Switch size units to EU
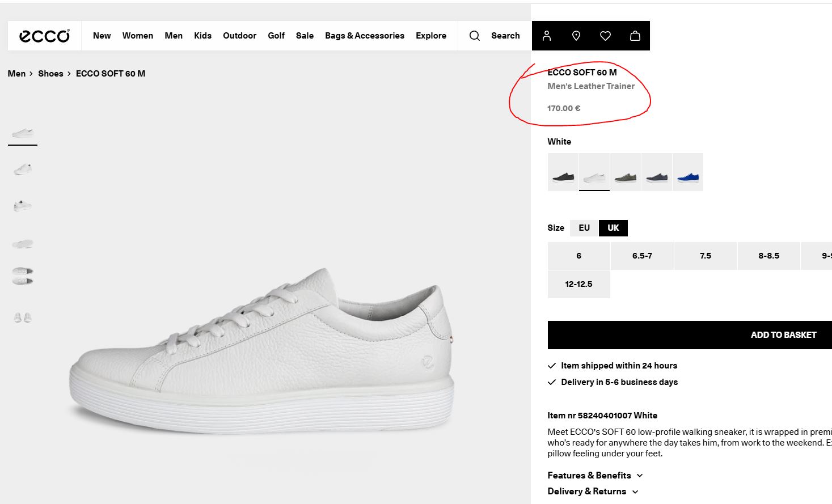This screenshot has height=504, width=832. [584, 228]
